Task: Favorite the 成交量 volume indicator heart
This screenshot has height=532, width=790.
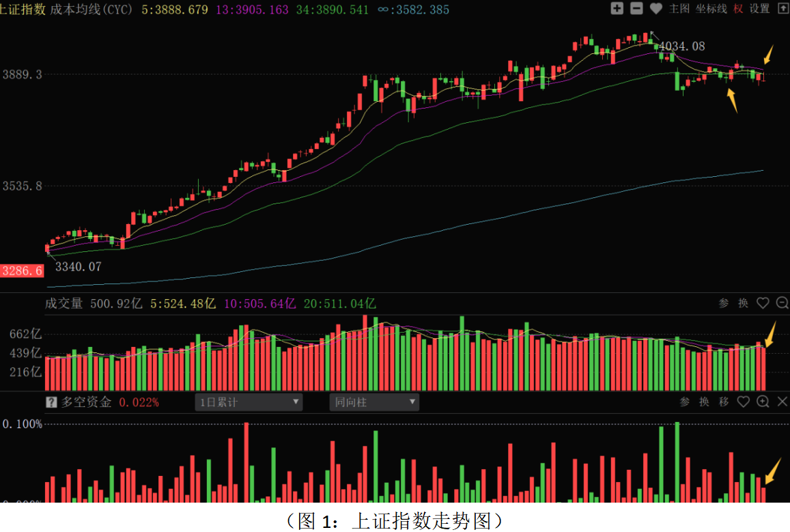Action: tap(763, 303)
